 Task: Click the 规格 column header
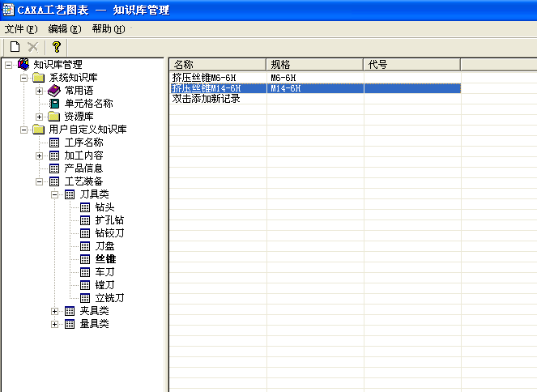pos(315,64)
